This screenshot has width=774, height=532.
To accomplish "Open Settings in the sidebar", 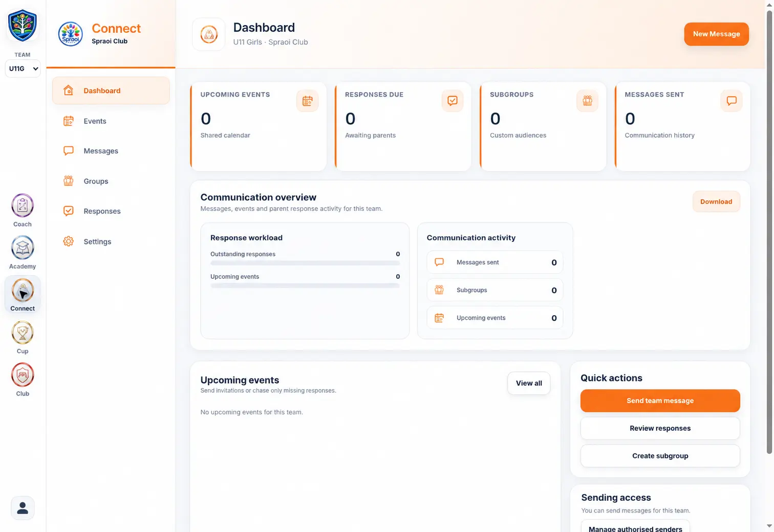I will (x=111, y=241).
